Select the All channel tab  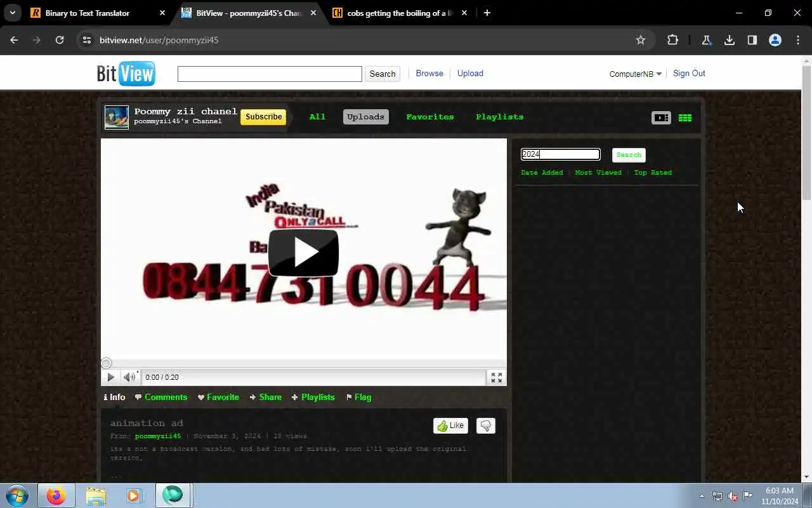click(x=317, y=117)
